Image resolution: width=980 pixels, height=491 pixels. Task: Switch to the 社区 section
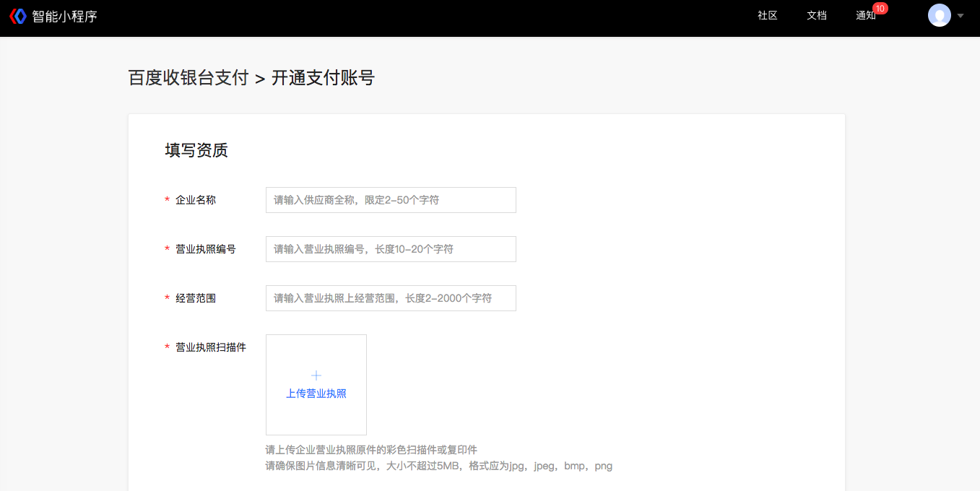click(767, 15)
